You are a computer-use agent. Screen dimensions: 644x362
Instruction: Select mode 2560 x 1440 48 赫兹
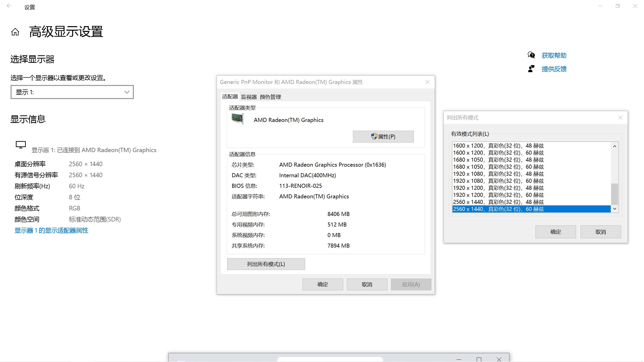click(532, 202)
